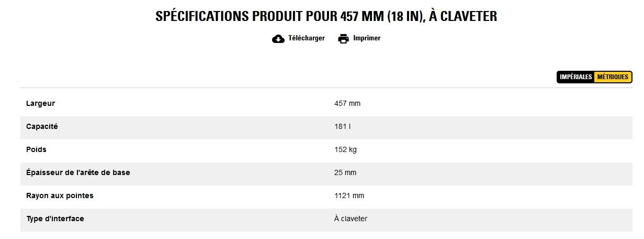
Task: Select the Rayon aux pointes label
Action: 60,196
